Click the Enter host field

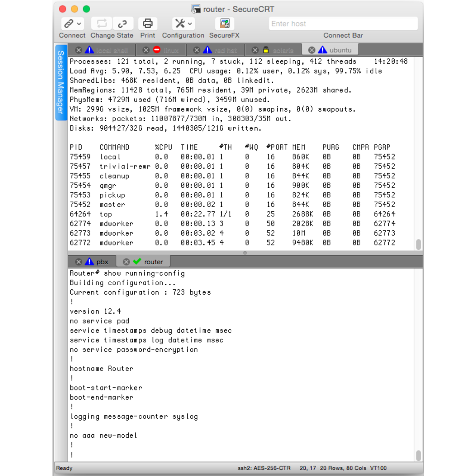[x=343, y=24]
